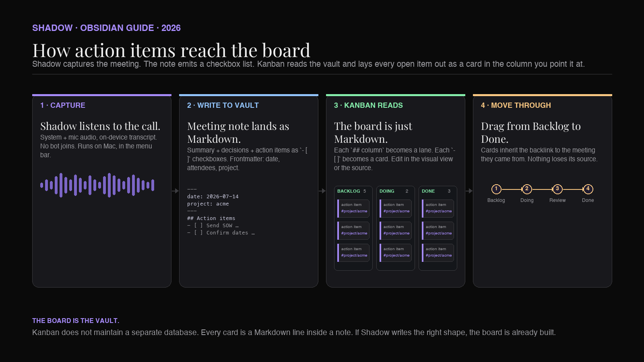
Task: Click the step 4 circle above Done
Action: pos(588,189)
